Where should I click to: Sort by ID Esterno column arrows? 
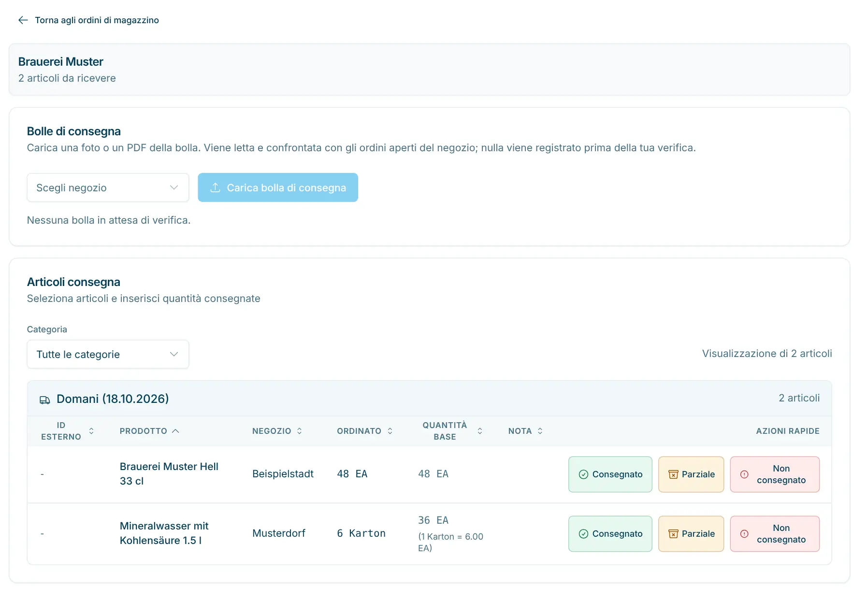(91, 431)
